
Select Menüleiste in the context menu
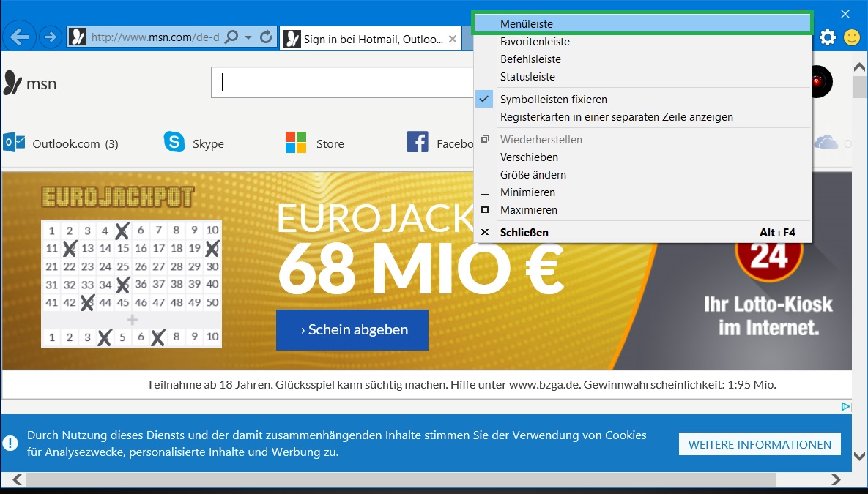(642, 24)
